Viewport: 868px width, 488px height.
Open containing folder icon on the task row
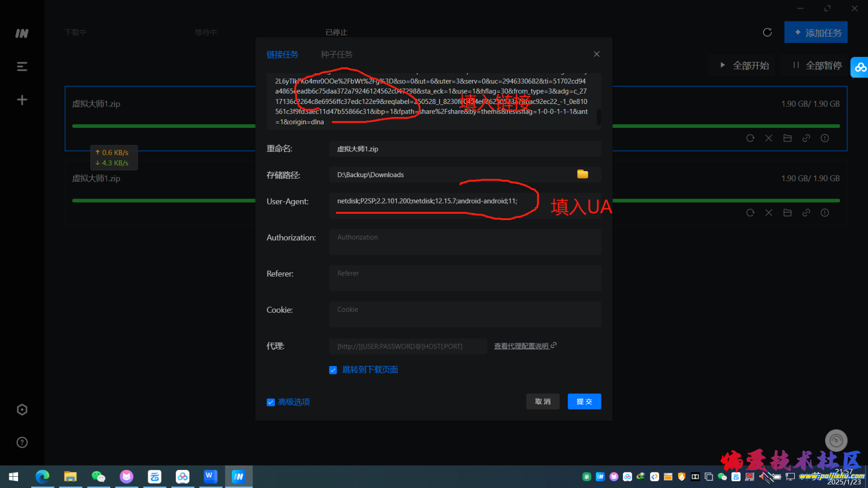pyautogui.click(x=787, y=138)
